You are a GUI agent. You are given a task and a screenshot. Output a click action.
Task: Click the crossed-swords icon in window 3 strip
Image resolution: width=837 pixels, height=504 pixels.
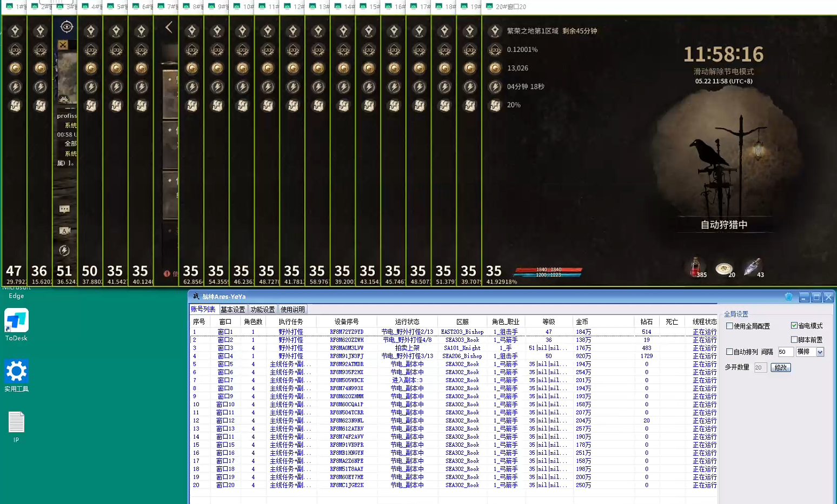63,45
